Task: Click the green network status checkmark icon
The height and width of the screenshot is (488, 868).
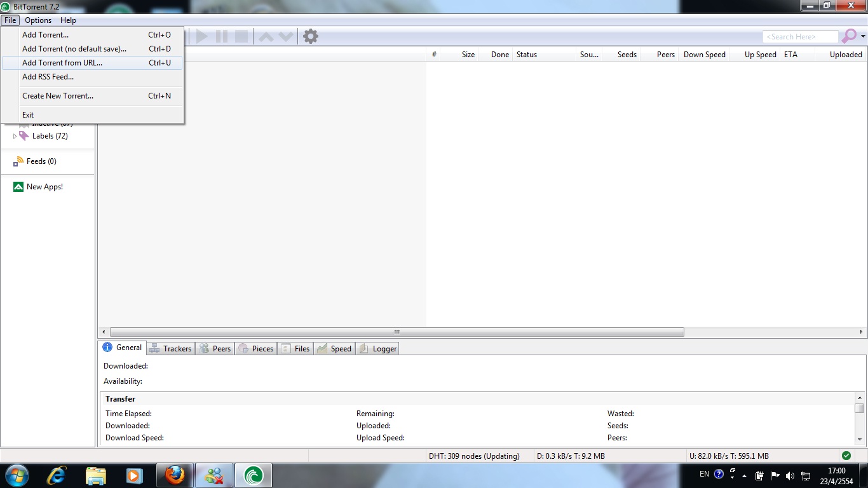Action: (846, 456)
